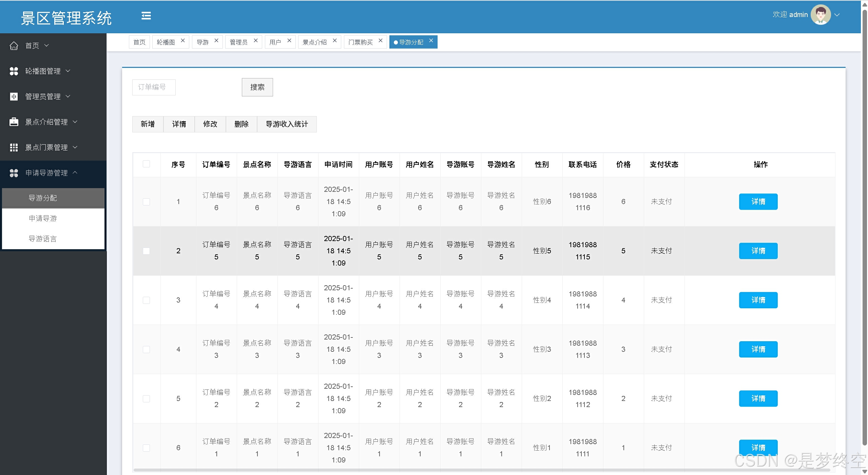Open the 申请导游 submenu item
This screenshot has width=868, height=475.
(43, 218)
